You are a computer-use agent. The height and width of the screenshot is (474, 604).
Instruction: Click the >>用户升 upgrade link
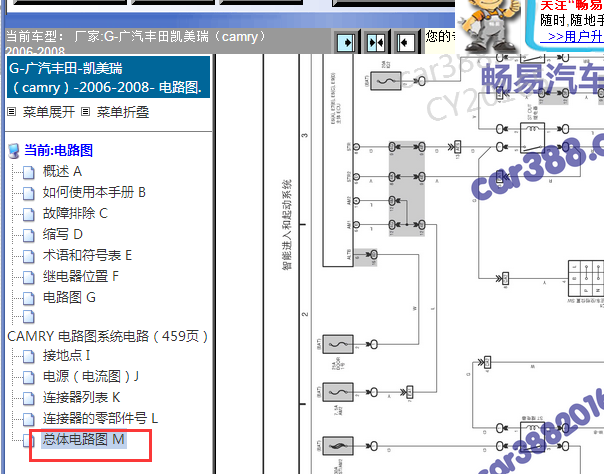(572, 37)
